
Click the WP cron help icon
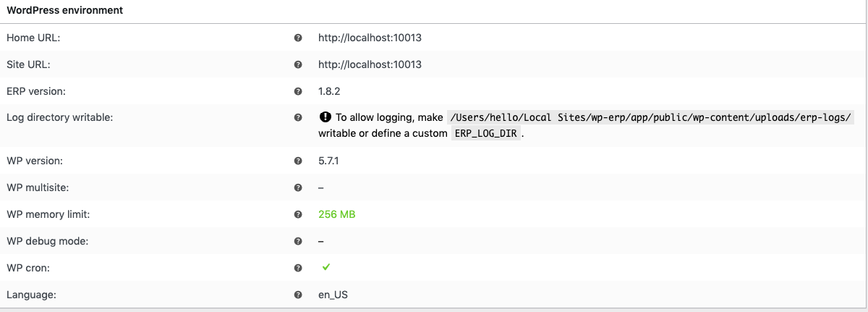click(x=298, y=268)
